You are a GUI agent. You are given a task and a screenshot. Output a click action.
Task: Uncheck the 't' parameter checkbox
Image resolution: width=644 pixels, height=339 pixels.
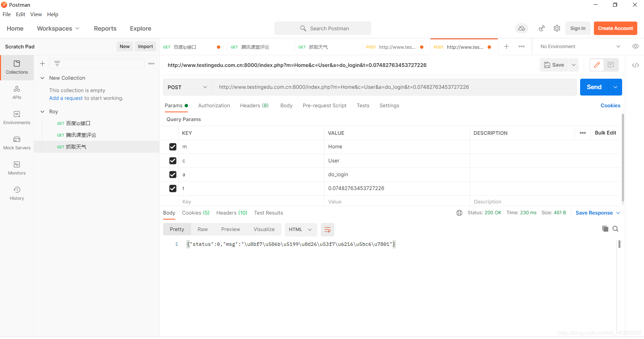coord(173,188)
